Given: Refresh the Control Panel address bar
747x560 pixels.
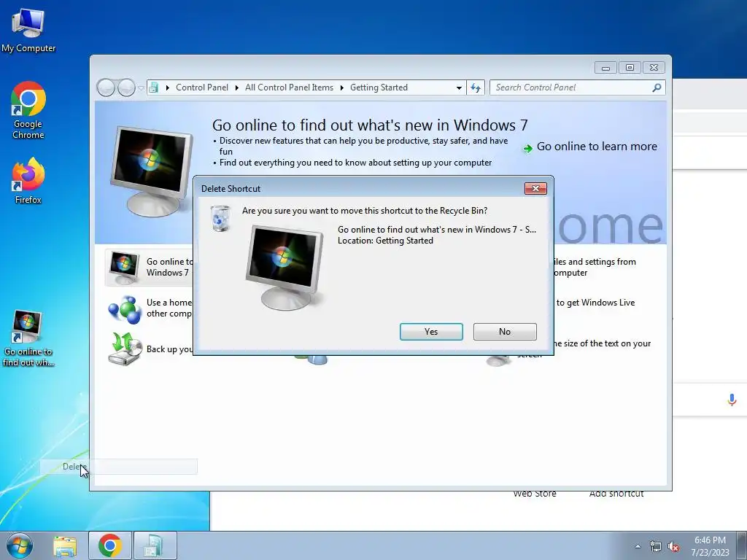Looking at the screenshot, I should pos(476,87).
